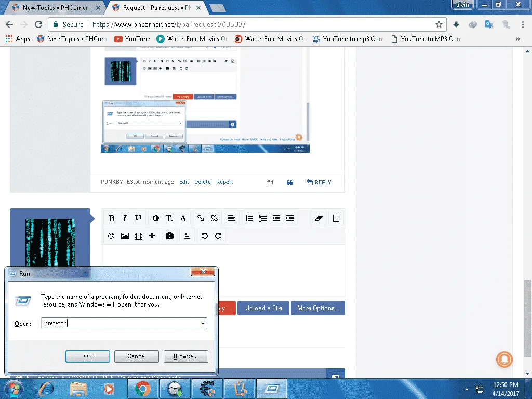Image resolution: width=532 pixels, height=399 pixels.
Task: Open the YouTube bookmark
Action: pos(132,39)
